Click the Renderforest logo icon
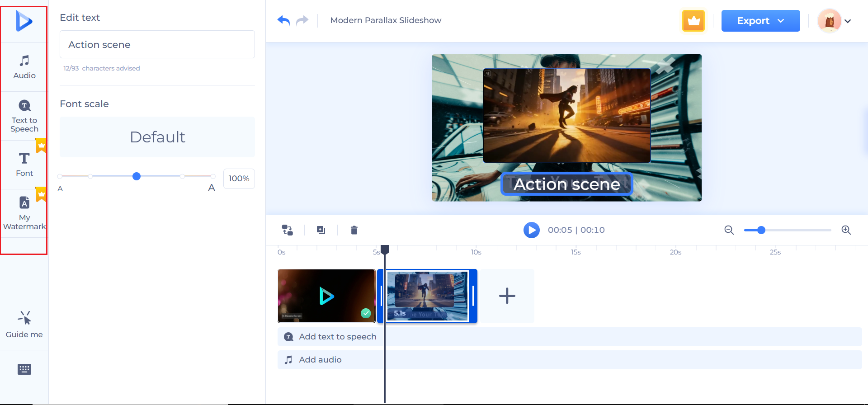The image size is (868, 405). [x=24, y=21]
